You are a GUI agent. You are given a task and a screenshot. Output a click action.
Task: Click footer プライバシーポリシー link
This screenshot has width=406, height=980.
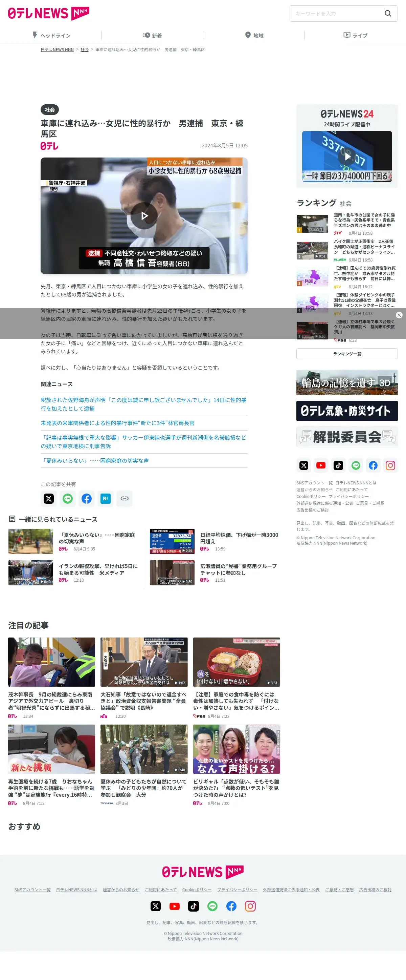(x=237, y=890)
